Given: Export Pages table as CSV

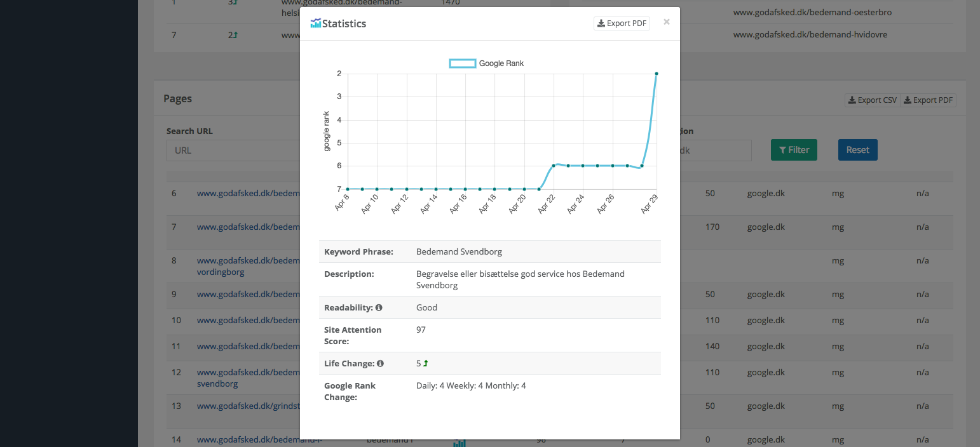Looking at the screenshot, I should (872, 100).
